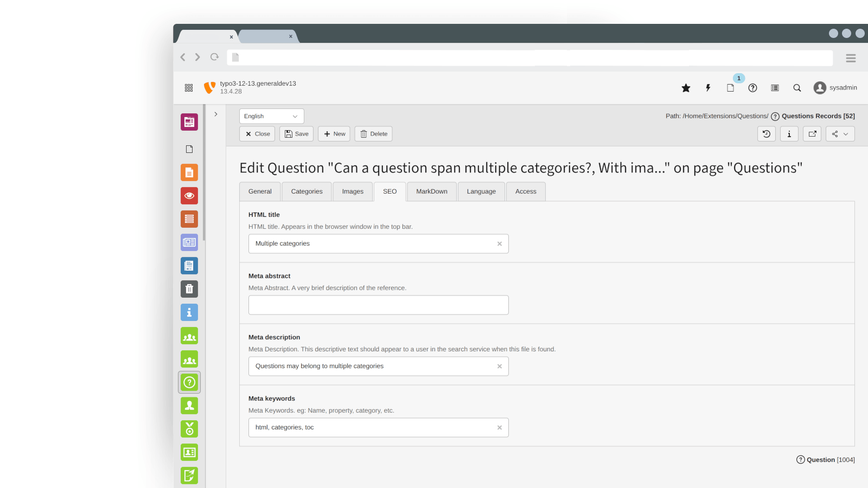Switch to the MarkDown tab
Screen dimensions: 868x488
(x=431, y=191)
